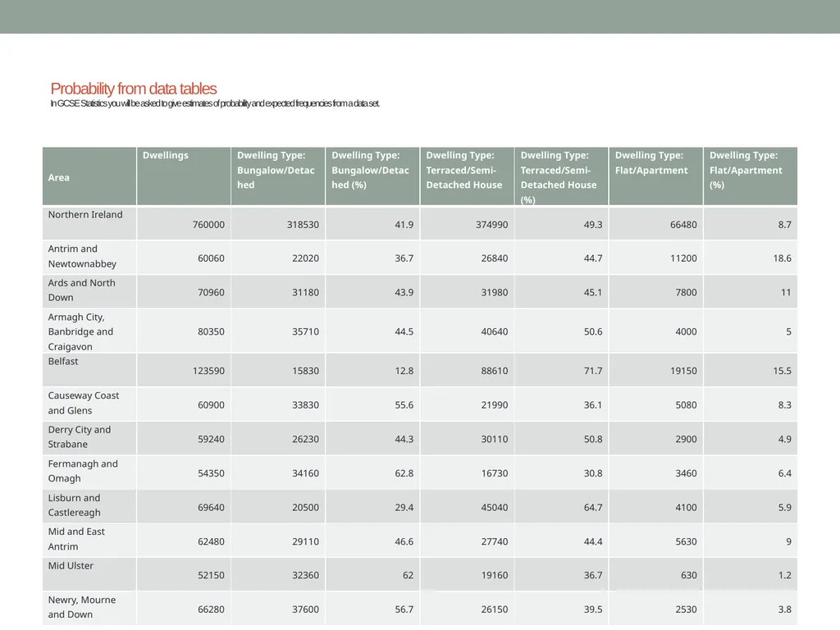This screenshot has height=630, width=840.
Task: Click the value 80350
Action: (211, 331)
